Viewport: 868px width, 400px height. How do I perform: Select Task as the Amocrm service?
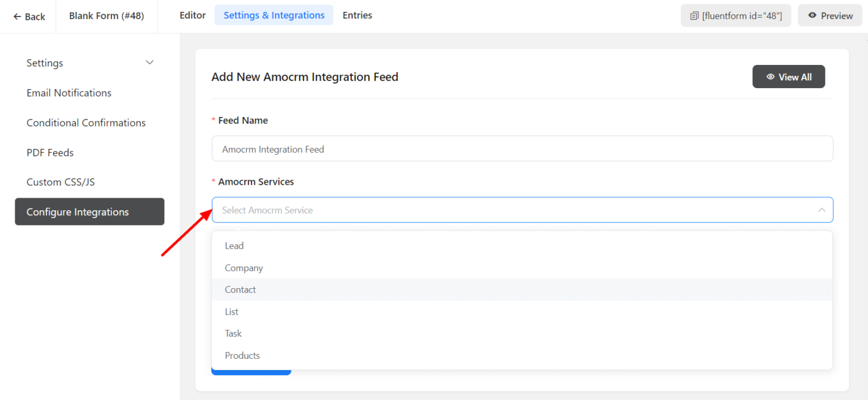pos(233,333)
